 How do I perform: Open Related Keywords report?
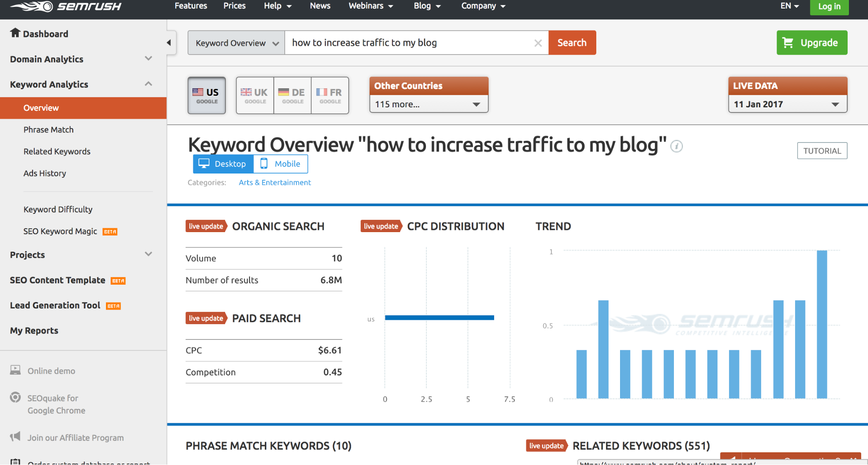point(57,151)
